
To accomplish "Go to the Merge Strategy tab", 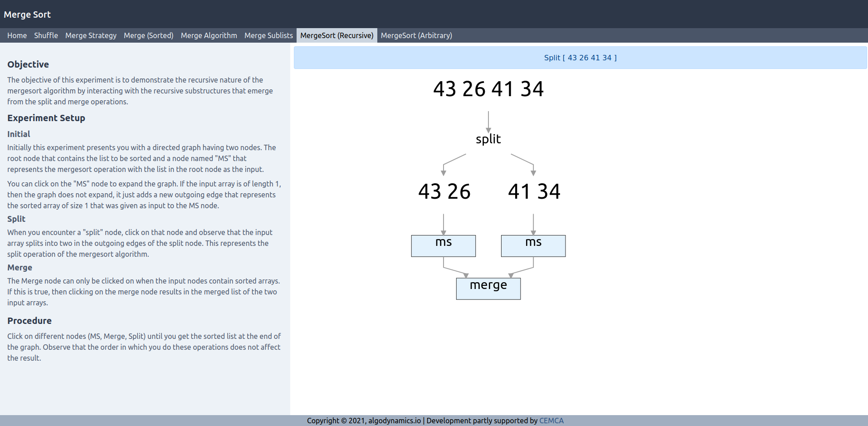I will coord(91,35).
